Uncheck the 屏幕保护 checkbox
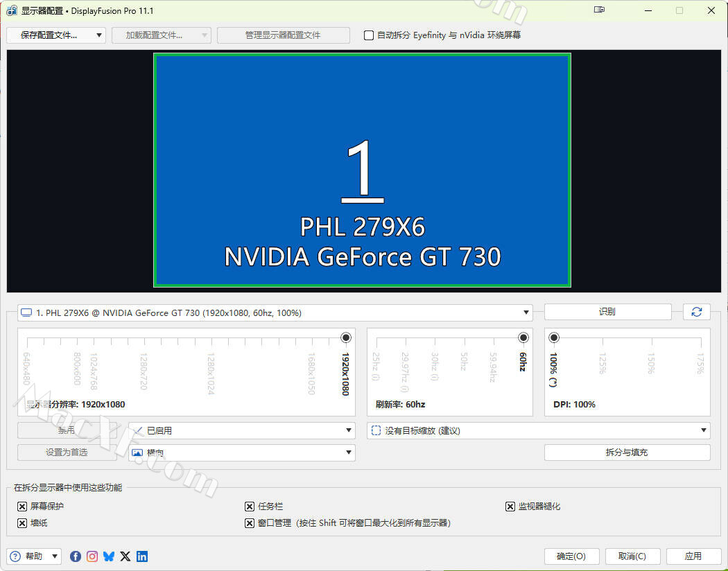 click(x=22, y=507)
